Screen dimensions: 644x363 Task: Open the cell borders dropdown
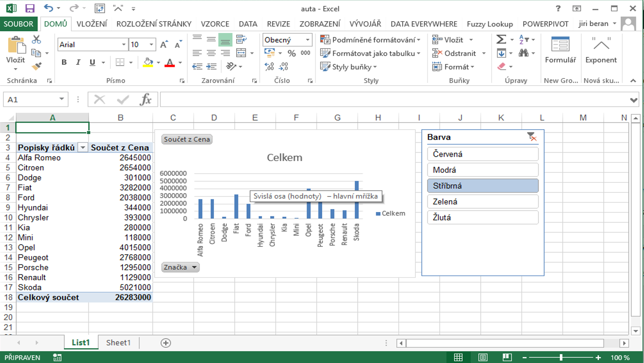click(x=131, y=62)
